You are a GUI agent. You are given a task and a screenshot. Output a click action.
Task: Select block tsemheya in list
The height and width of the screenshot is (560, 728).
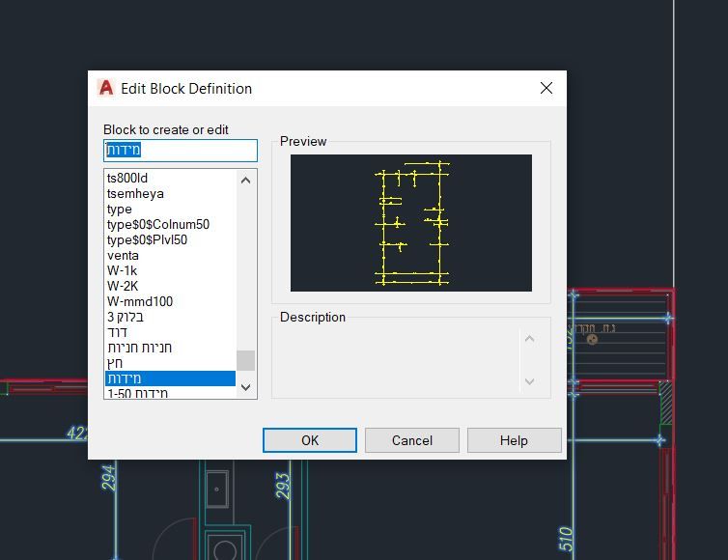170,193
